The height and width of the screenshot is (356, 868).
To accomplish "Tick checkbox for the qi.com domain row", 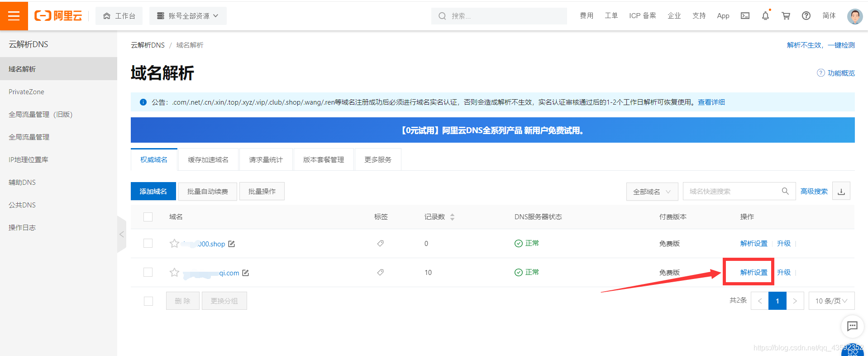I will coord(148,272).
